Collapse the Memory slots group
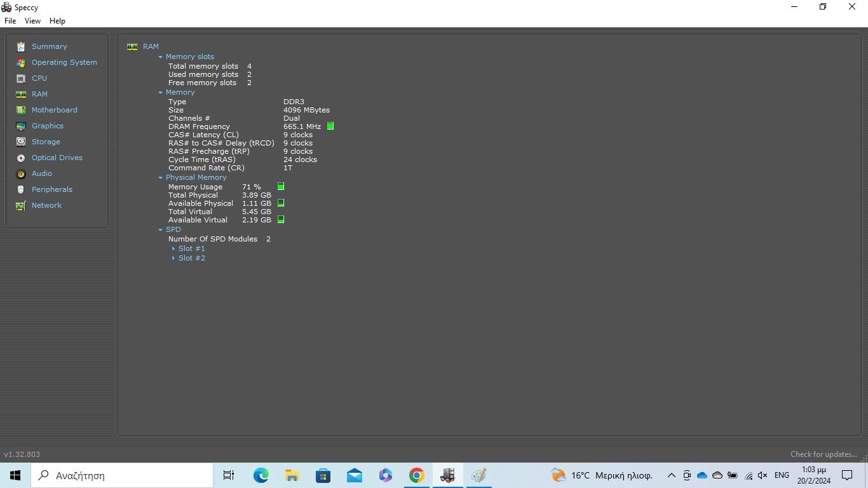The width and height of the screenshot is (868, 488). 161,57
